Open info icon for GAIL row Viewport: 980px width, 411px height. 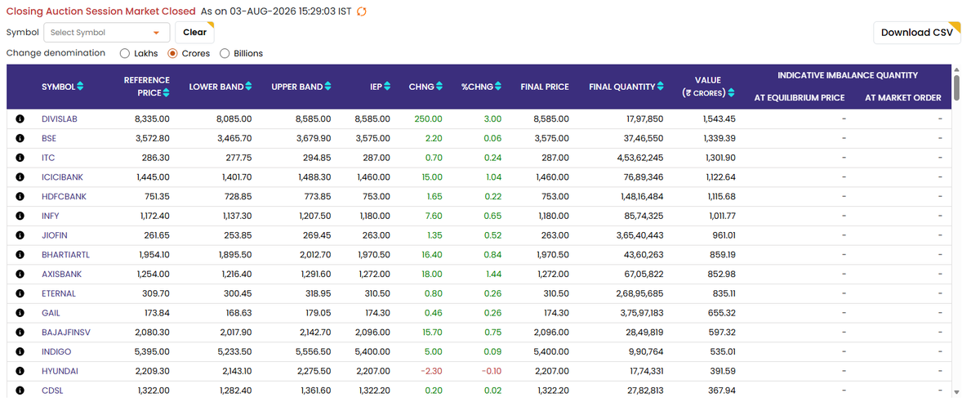pyautogui.click(x=20, y=313)
